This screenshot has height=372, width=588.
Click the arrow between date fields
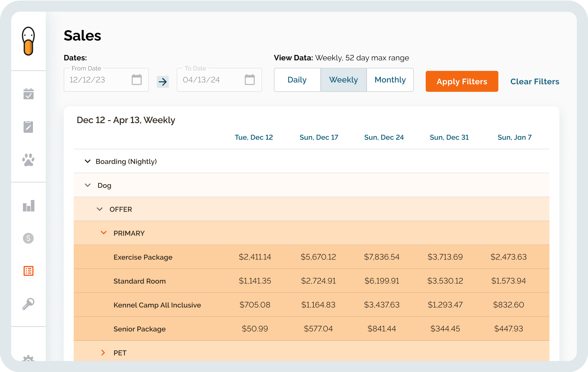[x=163, y=82]
